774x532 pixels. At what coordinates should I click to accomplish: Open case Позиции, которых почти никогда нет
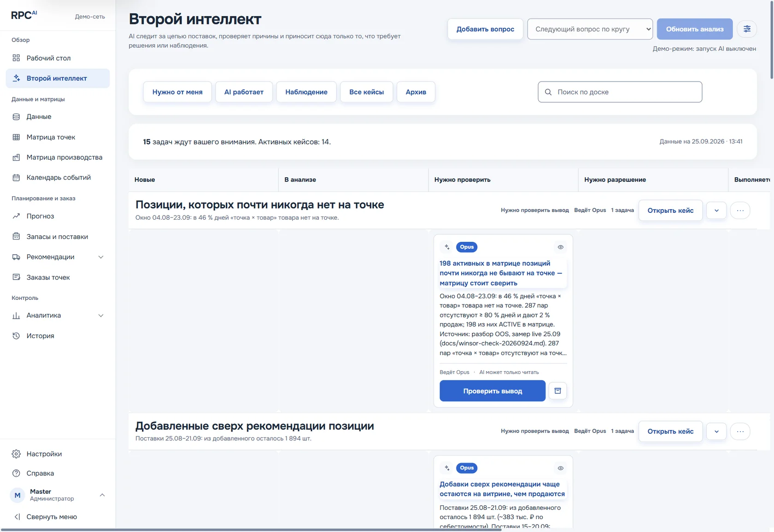click(x=670, y=210)
